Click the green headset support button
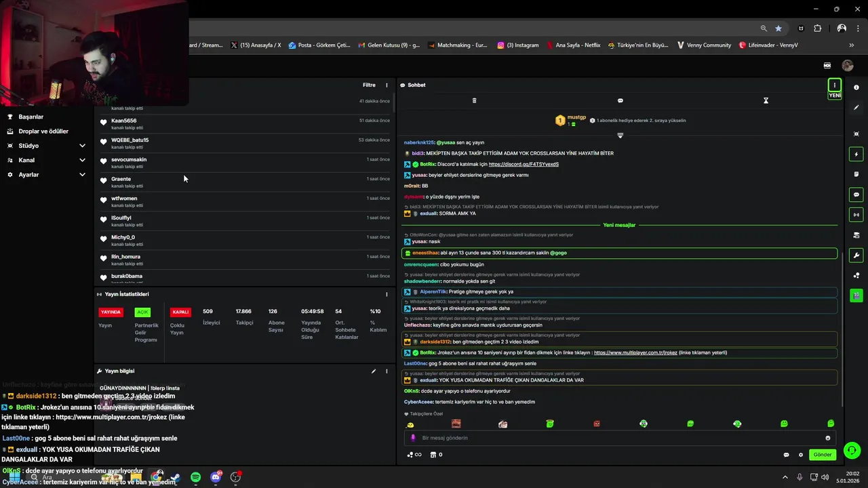This screenshot has height=488, width=868. 852,450
